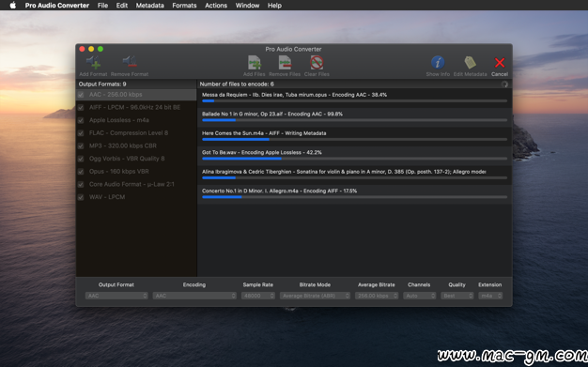The width and height of the screenshot is (588, 367).
Task: Toggle the Core Audio Format µ-Law checkbox
Action: click(x=81, y=184)
